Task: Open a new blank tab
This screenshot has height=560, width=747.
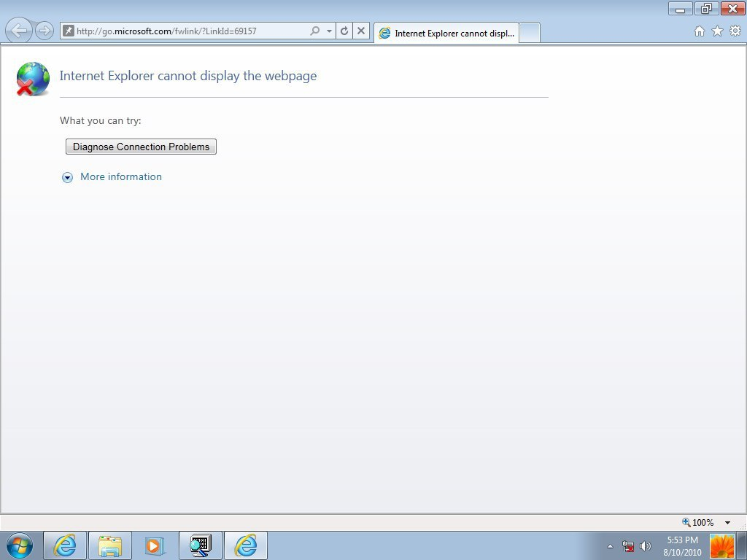Action: pyautogui.click(x=530, y=33)
